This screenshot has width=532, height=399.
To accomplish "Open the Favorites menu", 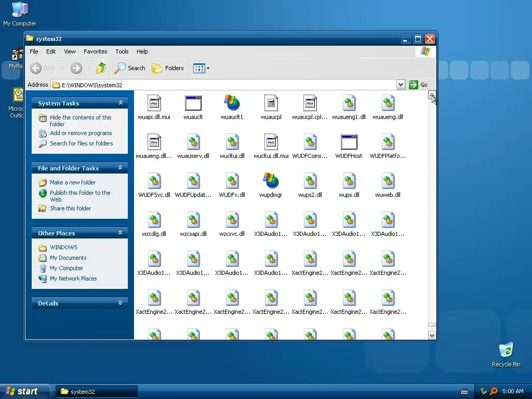I will [96, 51].
